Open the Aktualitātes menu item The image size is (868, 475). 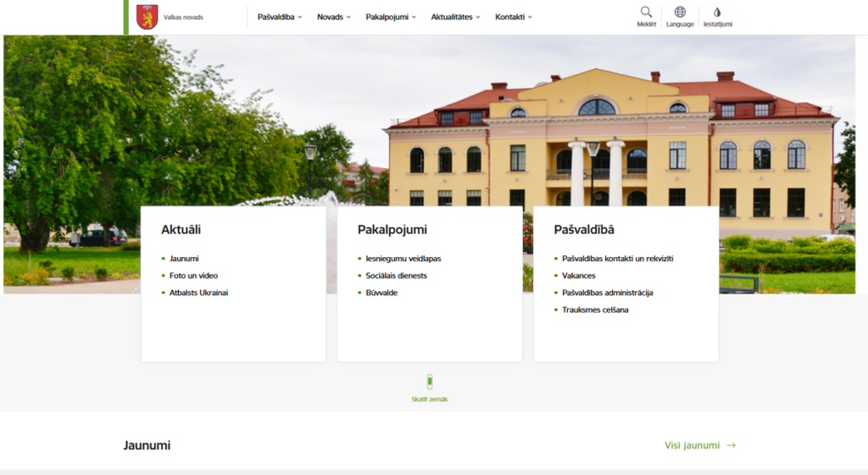[455, 17]
